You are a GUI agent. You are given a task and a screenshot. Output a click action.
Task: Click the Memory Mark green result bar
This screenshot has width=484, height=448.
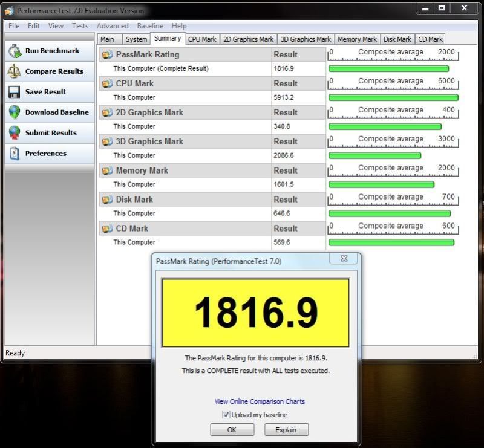[x=382, y=185]
